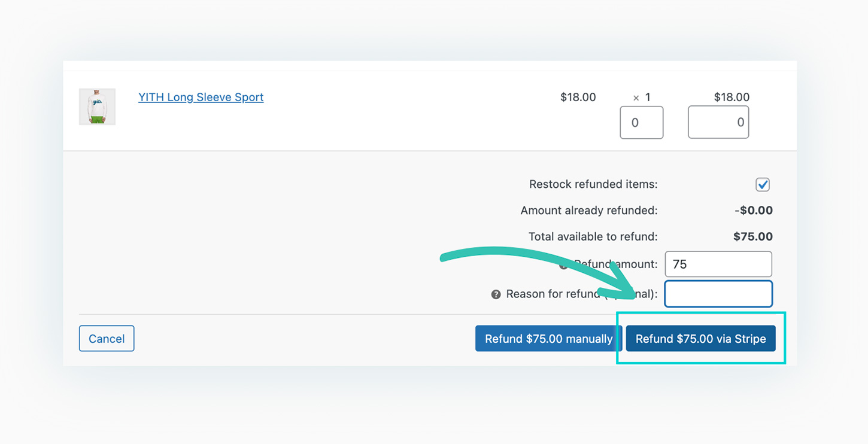Click the Total available to refund label
Screen dimensions: 868x444
tap(593, 236)
